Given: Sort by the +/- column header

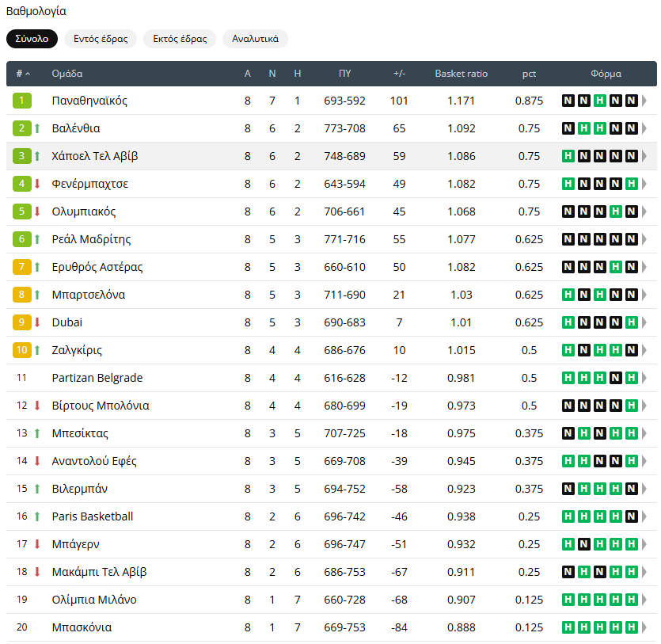Looking at the screenshot, I should [399, 74].
